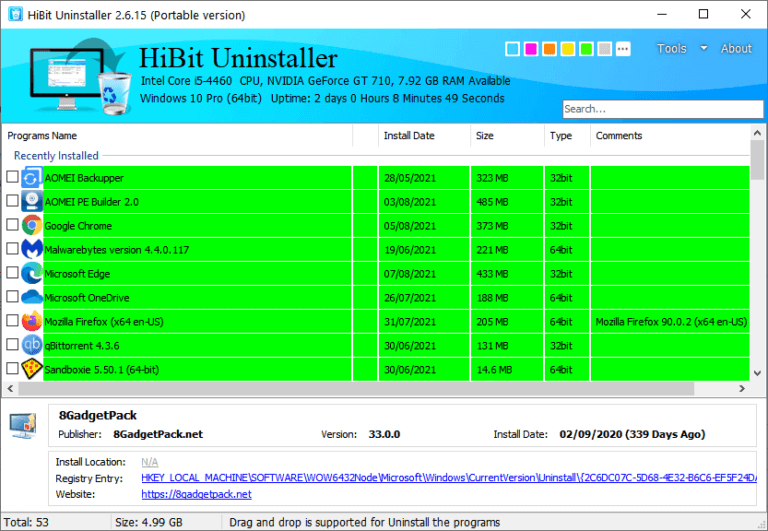Choose the gray theme color swatch
Screen dimensions: 768x531
[x=605, y=49]
